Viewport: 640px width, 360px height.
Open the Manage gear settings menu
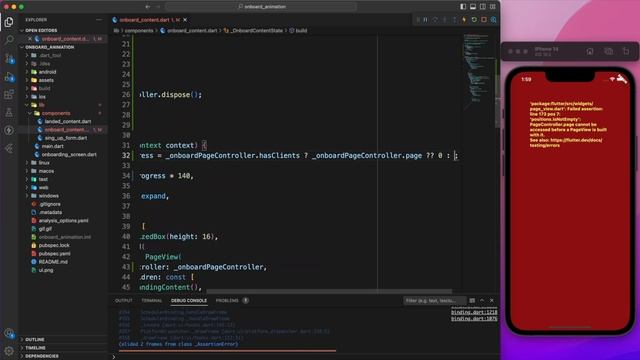(x=9, y=351)
